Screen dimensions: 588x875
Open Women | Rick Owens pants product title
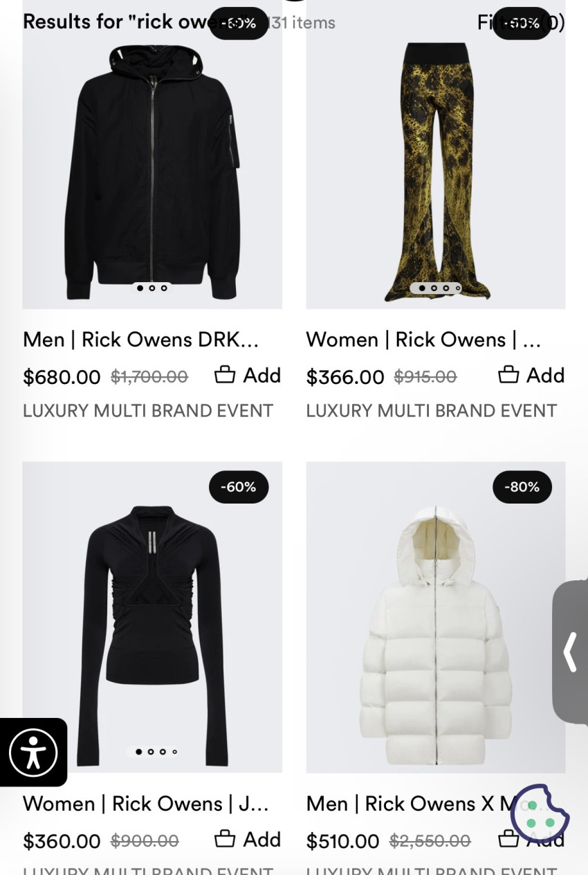tap(423, 340)
